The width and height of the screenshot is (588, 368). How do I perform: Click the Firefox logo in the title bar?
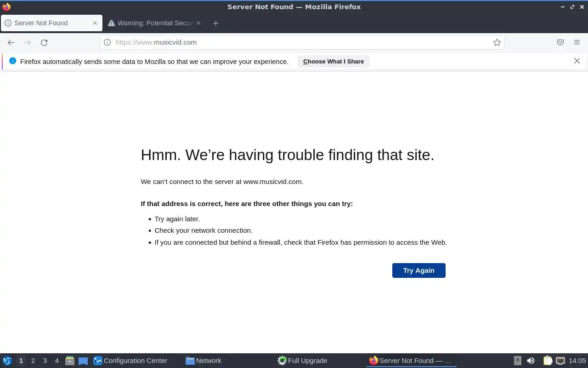(x=6, y=6)
